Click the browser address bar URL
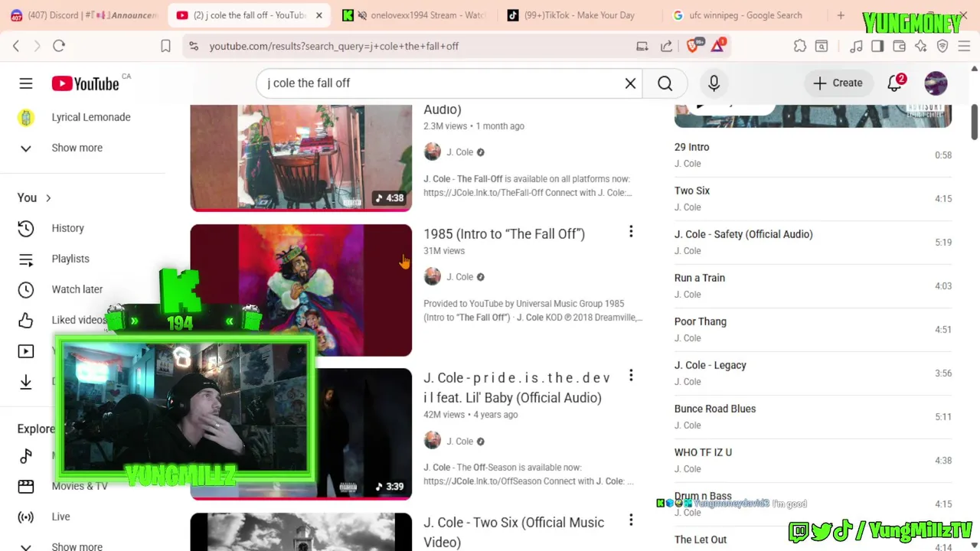This screenshot has height=551, width=980. click(x=334, y=46)
